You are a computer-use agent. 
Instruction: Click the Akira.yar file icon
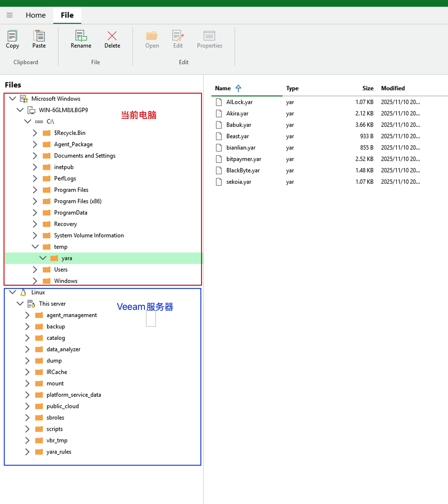[x=219, y=113]
